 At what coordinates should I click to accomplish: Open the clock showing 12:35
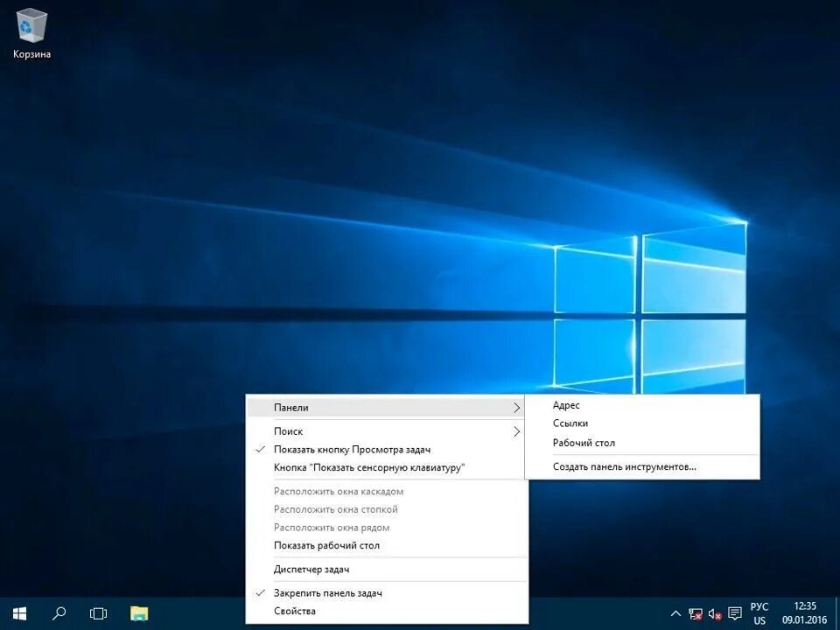(805, 613)
